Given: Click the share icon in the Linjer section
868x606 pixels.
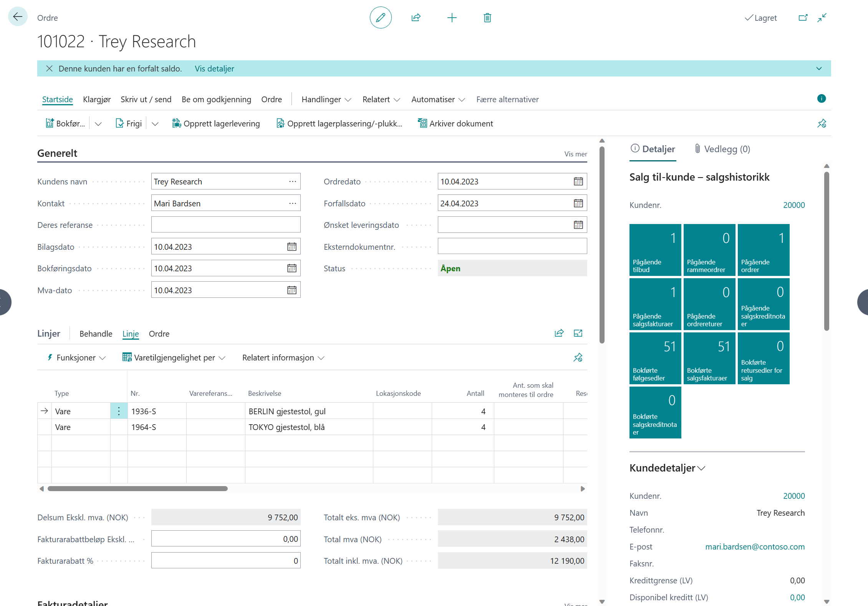Looking at the screenshot, I should [x=559, y=333].
